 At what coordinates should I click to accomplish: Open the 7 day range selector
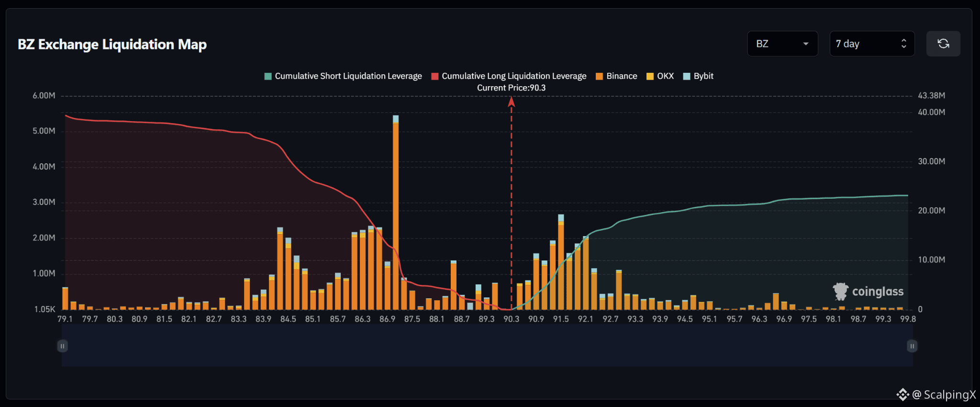pyautogui.click(x=872, y=44)
